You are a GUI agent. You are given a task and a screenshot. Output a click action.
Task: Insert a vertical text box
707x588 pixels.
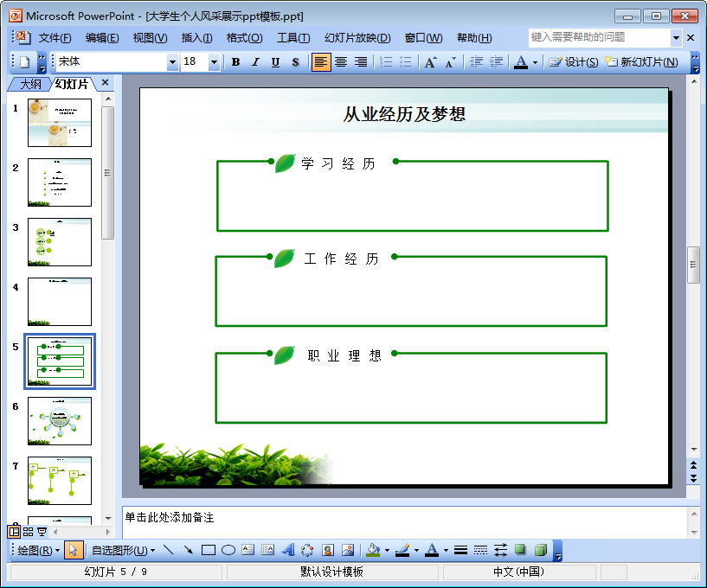click(268, 550)
